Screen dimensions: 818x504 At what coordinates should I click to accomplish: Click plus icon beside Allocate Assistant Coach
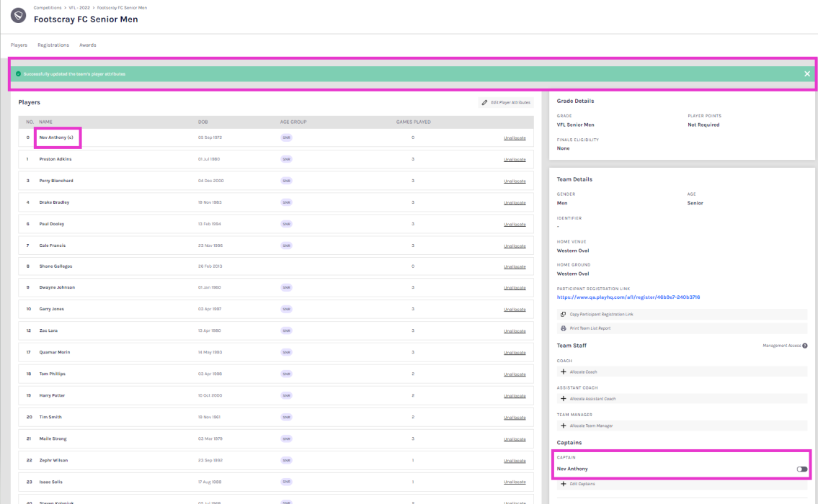(x=563, y=399)
